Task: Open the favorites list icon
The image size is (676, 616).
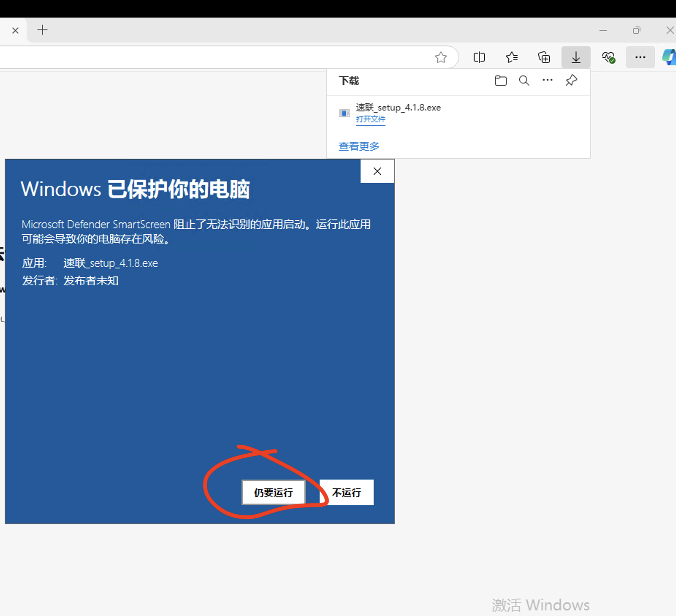Action: [512, 57]
